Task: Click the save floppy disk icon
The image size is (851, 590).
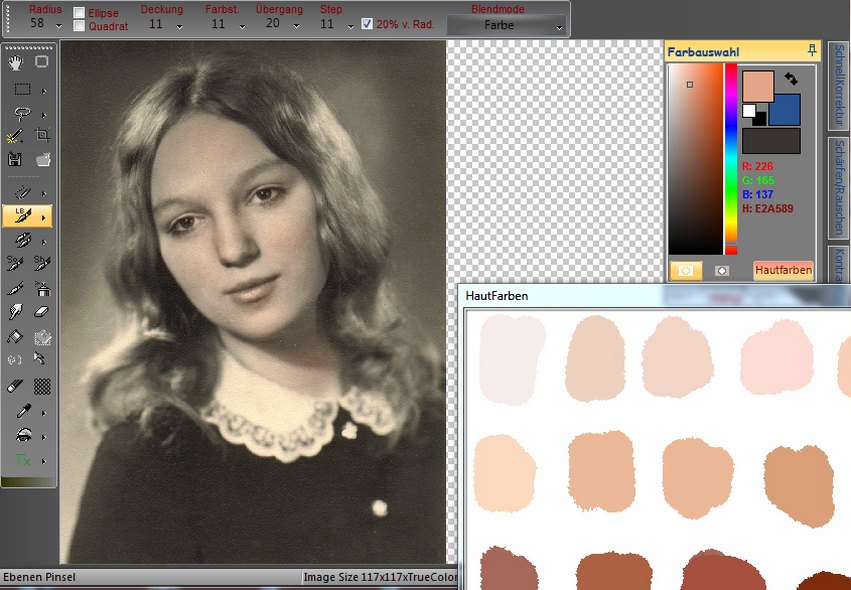Action: coord(15,159)
